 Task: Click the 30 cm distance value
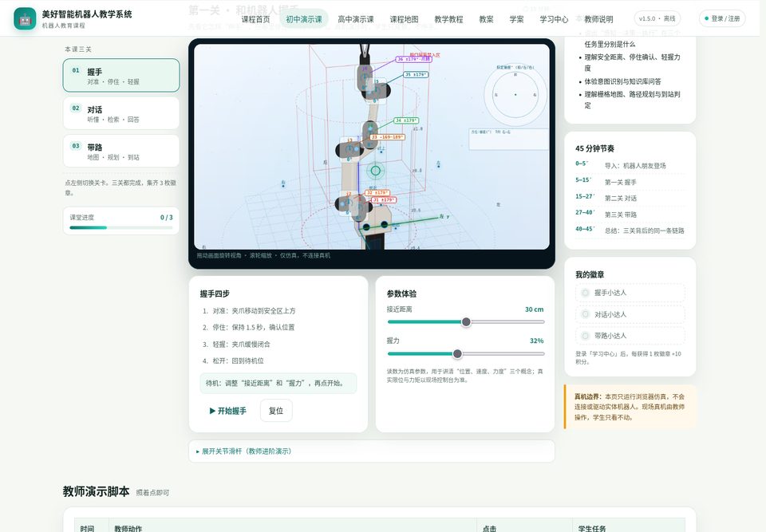click(534, 309)
